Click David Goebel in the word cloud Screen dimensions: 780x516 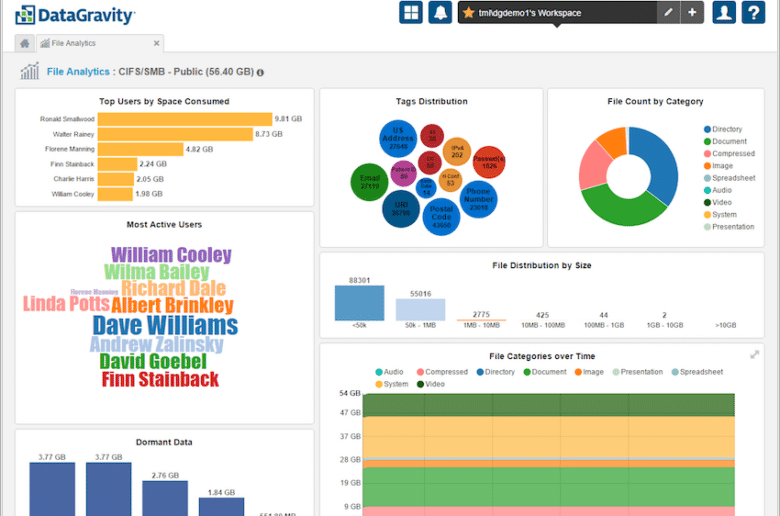pos(153,361)
